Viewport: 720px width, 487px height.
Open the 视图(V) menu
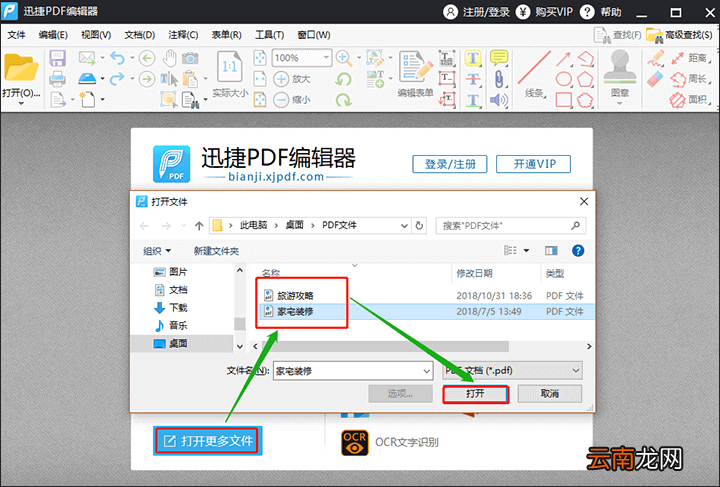(x=96, y=35)
